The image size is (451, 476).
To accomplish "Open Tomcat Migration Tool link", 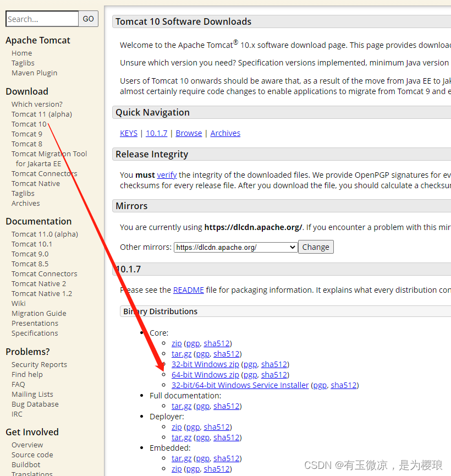I will (49, 159).
